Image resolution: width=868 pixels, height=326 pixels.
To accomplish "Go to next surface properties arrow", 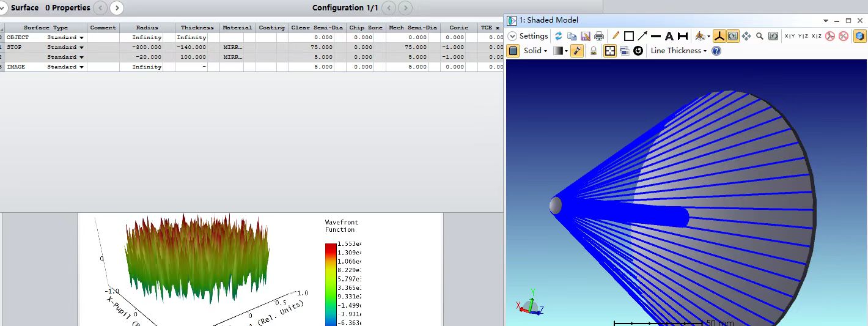I will click(x=116, y=8).
